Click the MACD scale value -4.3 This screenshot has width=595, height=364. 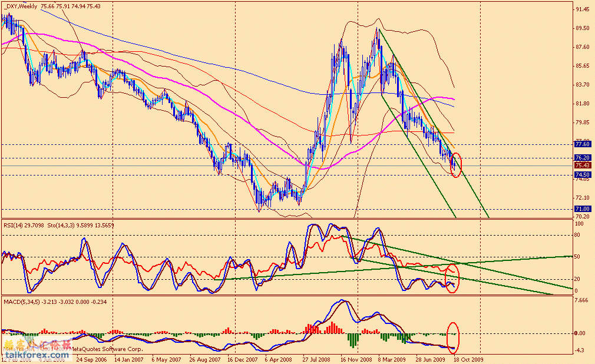point(580,350)
